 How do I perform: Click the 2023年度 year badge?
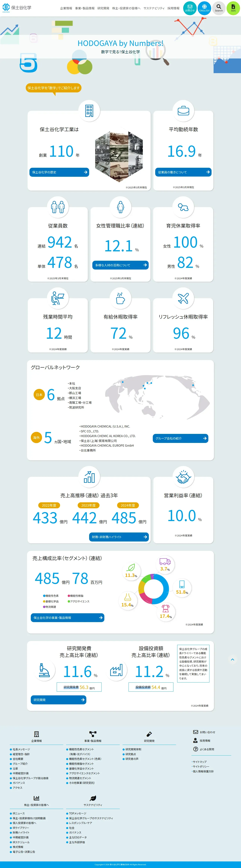coord(88,506)
